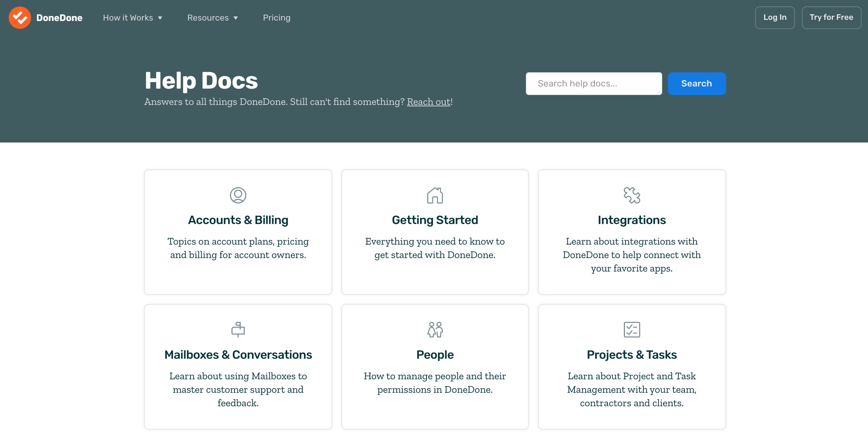
Task: Open the Integrations heading link
Action: pos(632,220)
